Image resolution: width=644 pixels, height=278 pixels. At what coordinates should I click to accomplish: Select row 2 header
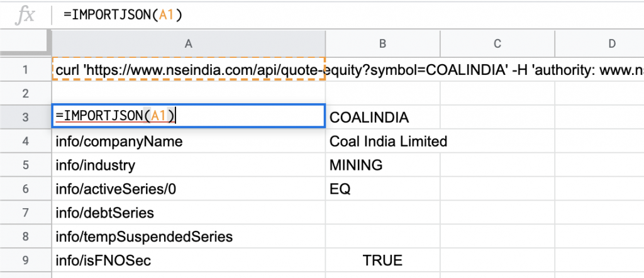25,93
